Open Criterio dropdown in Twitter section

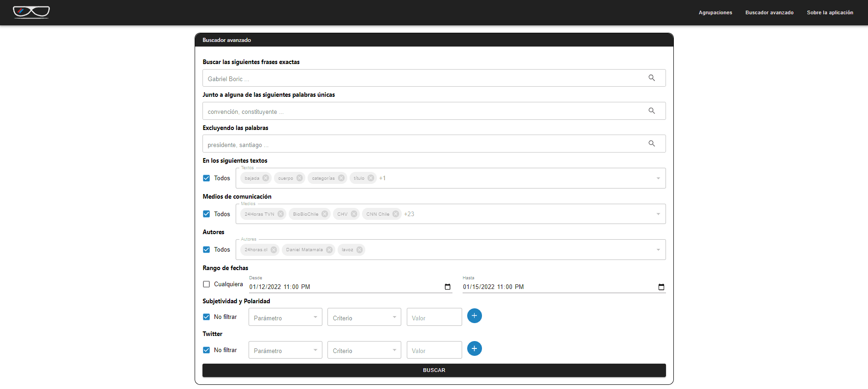click(364, 350)
